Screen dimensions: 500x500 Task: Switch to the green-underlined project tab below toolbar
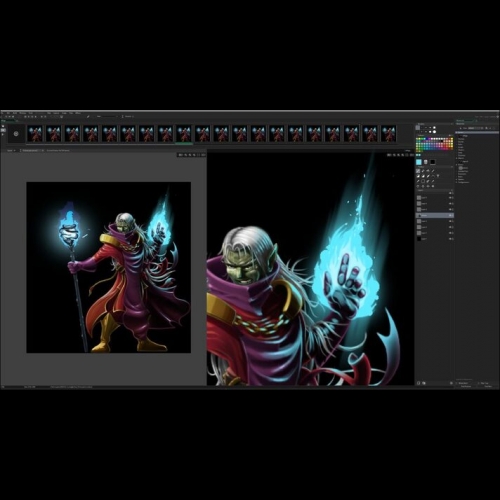tap(7, 121)
